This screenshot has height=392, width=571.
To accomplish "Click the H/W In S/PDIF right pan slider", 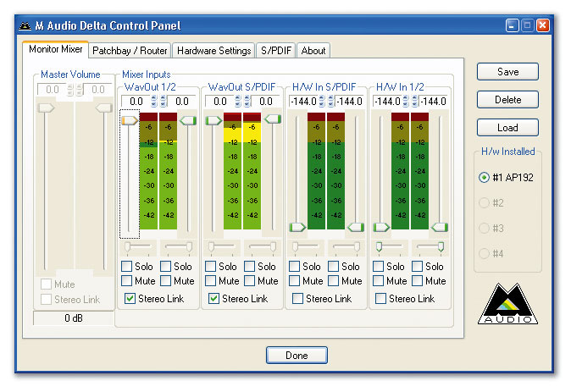I will click(346, 247).
